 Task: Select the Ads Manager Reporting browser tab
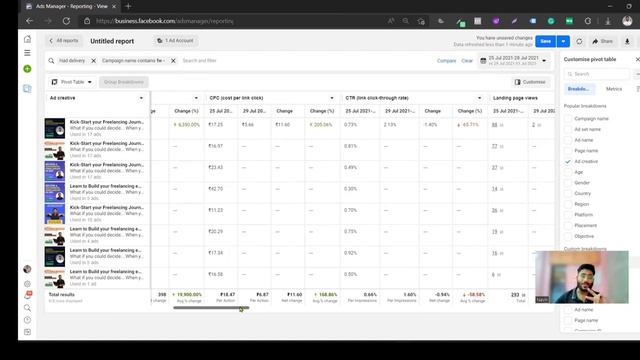(x=71, y=6)
